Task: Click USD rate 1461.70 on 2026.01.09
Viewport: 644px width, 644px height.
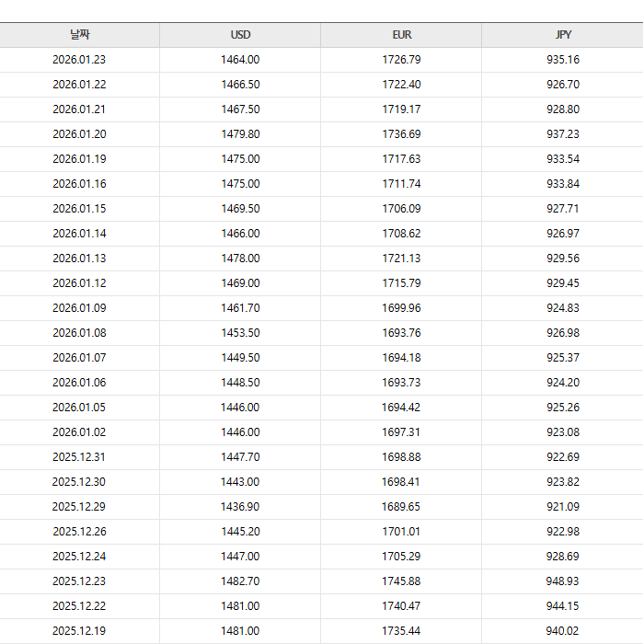Action: tap(240, 308)
